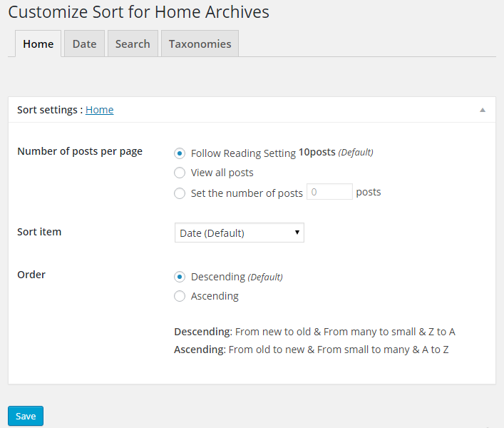This screenshot has height=428, width=504.
Task: Click the Descending explanation text line
Action: (314, 332)
